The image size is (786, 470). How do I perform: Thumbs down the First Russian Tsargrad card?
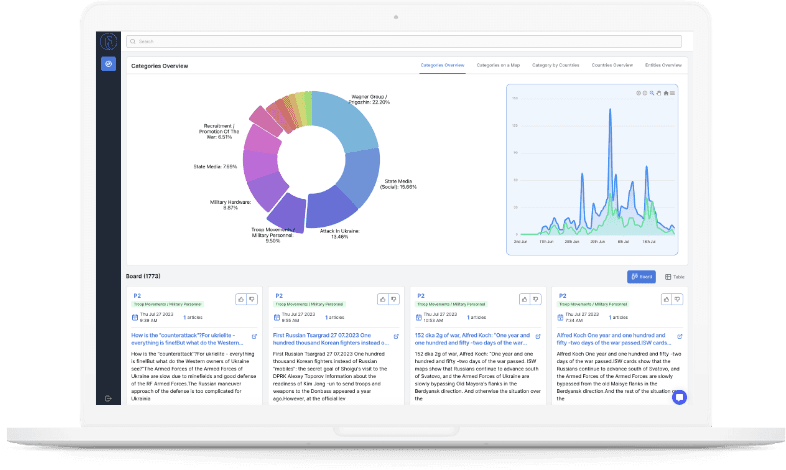[394, 299]
